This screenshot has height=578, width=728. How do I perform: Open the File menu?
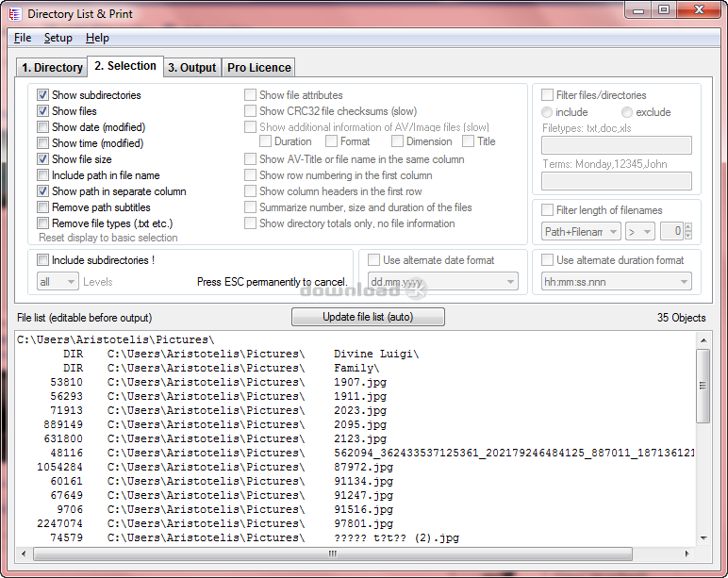(23, 38)
